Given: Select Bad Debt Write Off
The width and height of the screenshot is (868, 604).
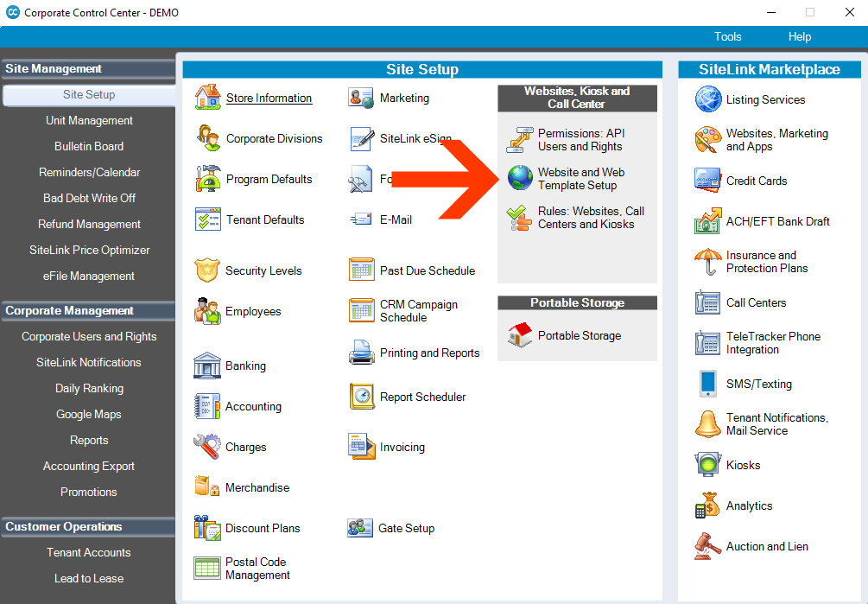Looking at the screenshot, I should click(x=89, y=198).
